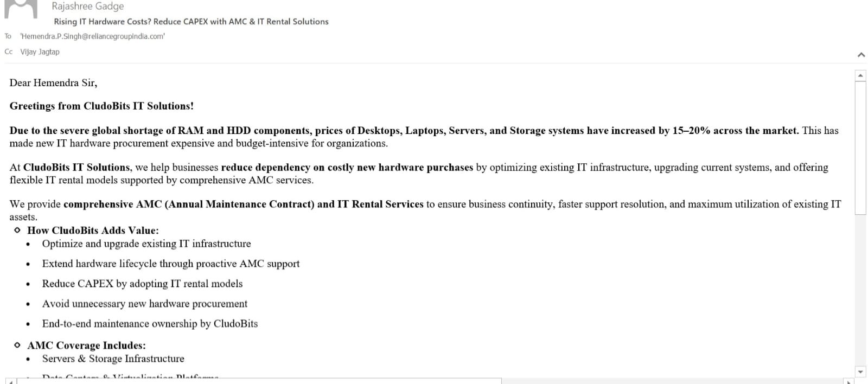Image resolution: width=868 pixels, height=384 pixels.
Task: Click "End-to-end maintenance ownership by CludoBits" line
Action: (x=150, y=324)
